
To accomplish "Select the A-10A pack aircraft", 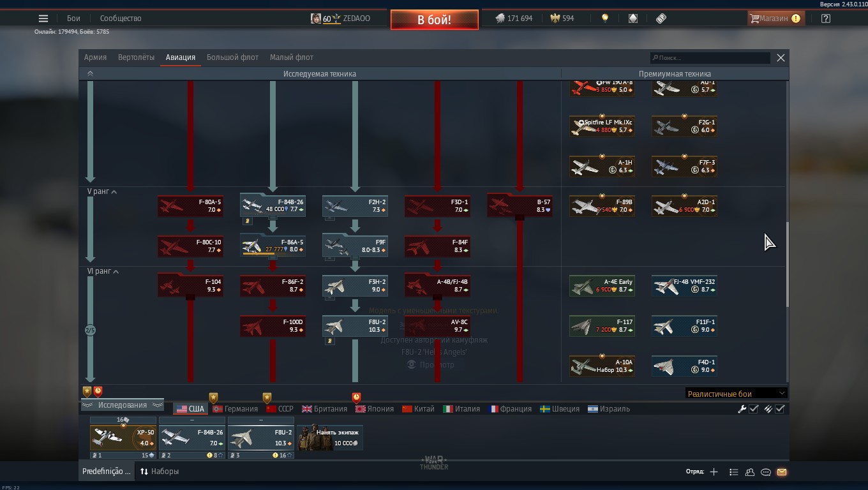I will 602,366.
